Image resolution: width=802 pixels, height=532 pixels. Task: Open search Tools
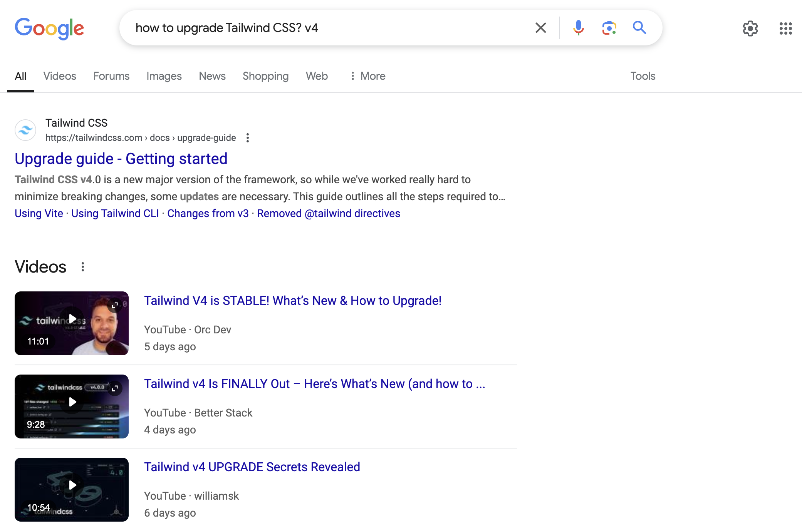point(643,76)
